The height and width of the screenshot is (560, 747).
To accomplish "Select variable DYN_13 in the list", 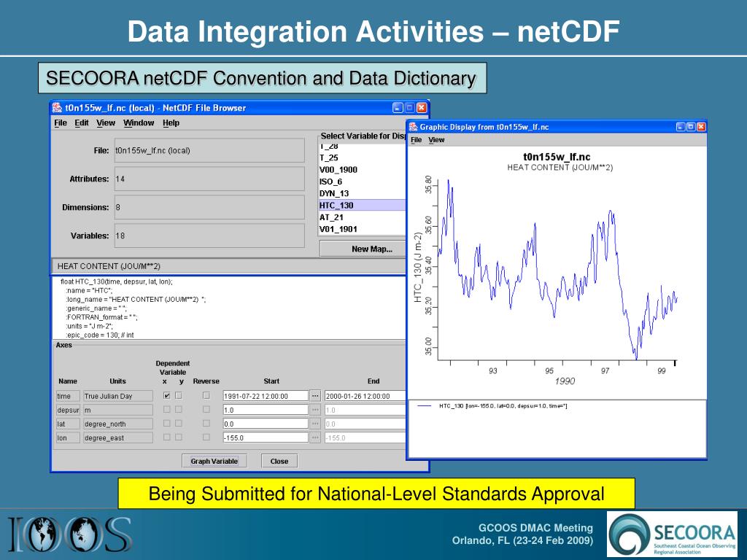I will pos(362,194).
